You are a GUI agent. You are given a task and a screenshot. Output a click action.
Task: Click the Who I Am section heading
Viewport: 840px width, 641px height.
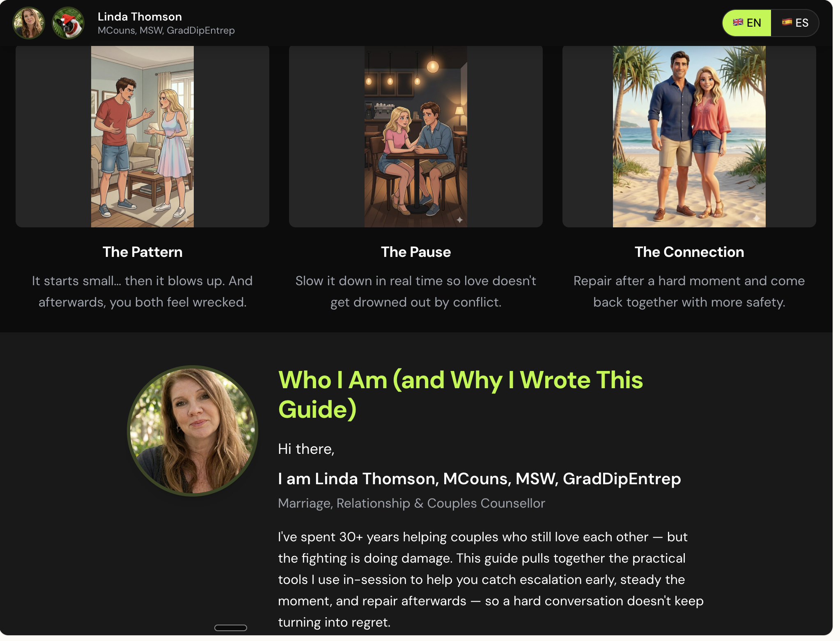(x=461, y=394)
